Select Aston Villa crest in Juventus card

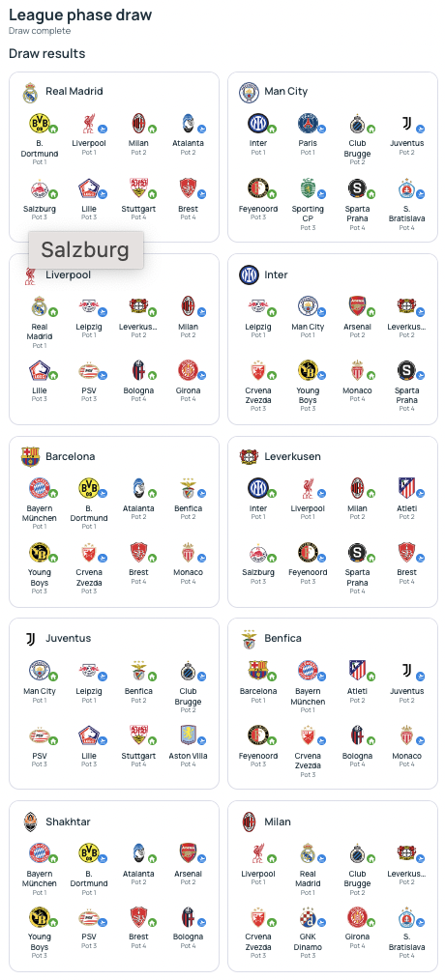point(188,735)
